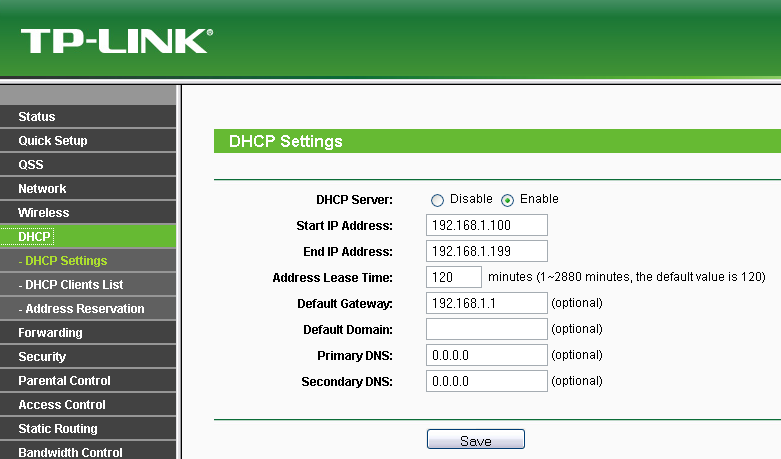Click the Default Domain label
Screen dimensions: 781x459
(x=348, y=330)
